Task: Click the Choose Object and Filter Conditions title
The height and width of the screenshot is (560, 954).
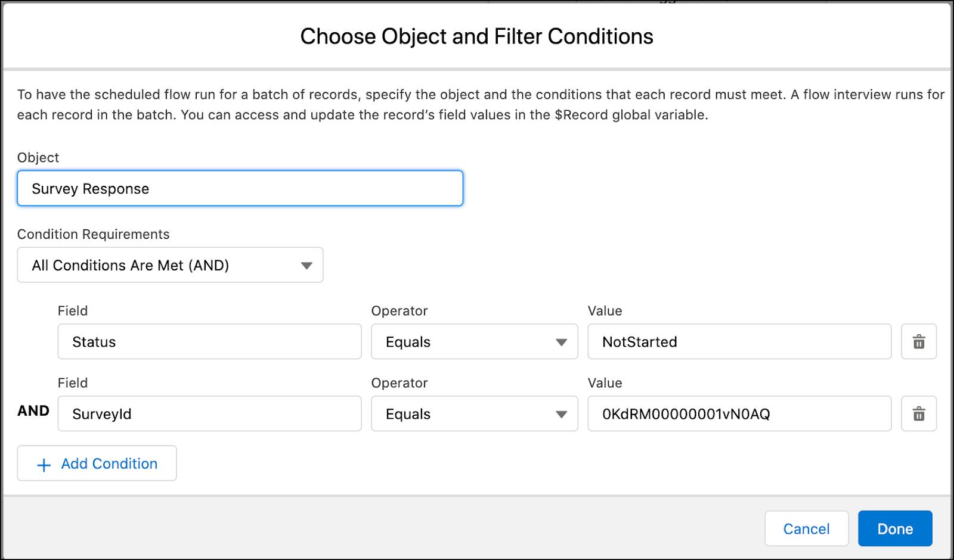Action: pos(476,36)
